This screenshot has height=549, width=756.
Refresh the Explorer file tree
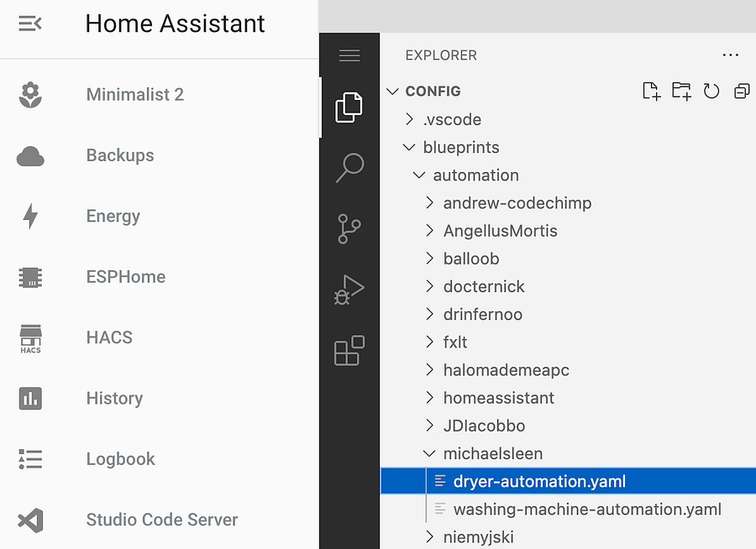[711, 91]
